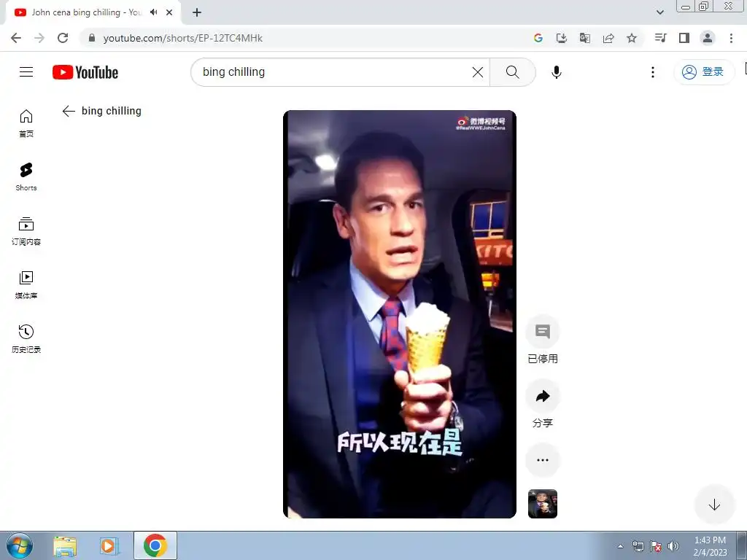Open Action Center flag icon

(x=656, y=546)
